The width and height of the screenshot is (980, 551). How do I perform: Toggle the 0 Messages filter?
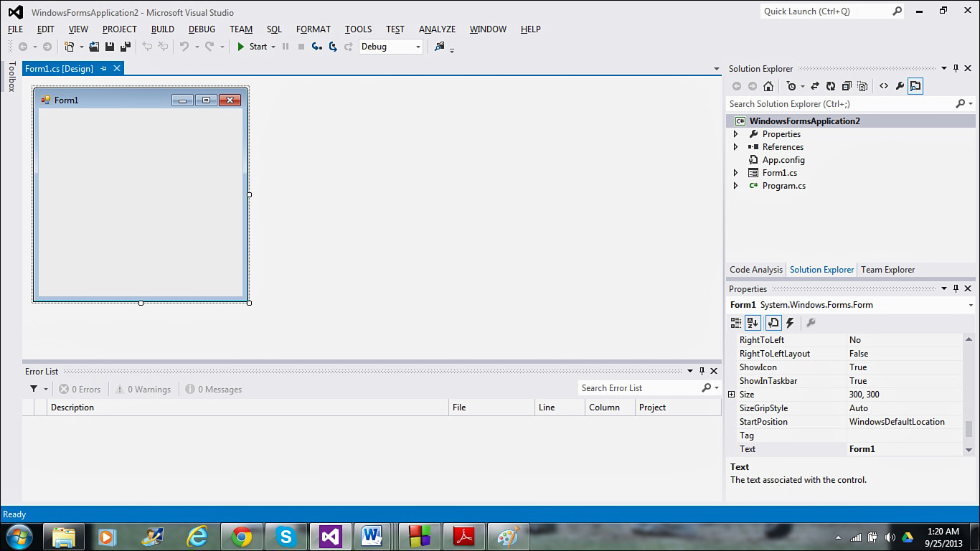click(x=213, y=389)
